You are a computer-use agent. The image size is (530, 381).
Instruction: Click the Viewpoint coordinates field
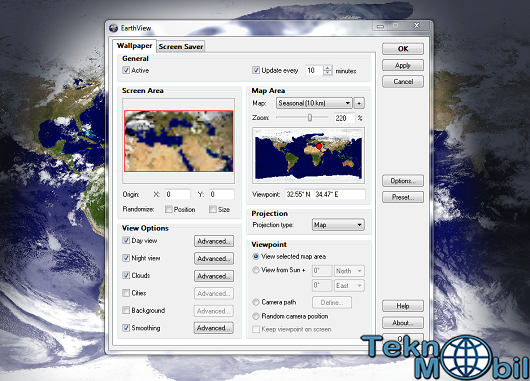[x=325, y=194]
